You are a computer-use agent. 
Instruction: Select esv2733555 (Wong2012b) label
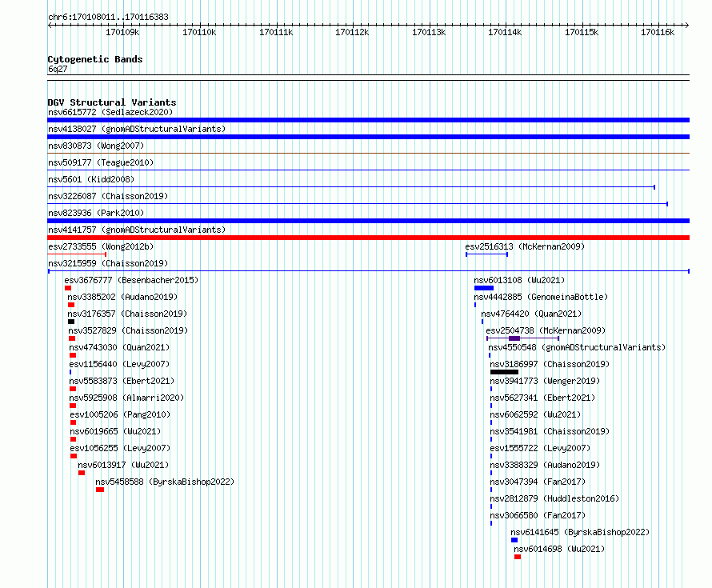click(101, 246)
